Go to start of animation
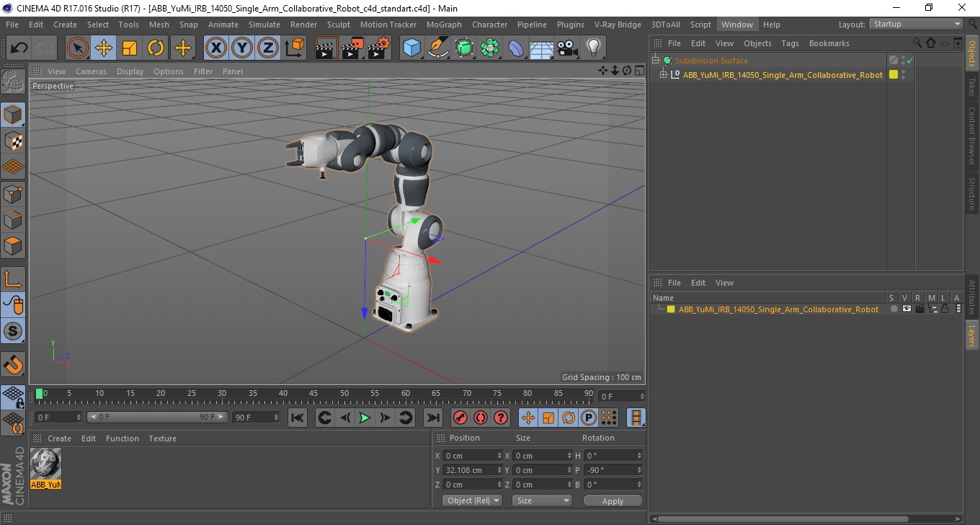 [x=298, y=418]
